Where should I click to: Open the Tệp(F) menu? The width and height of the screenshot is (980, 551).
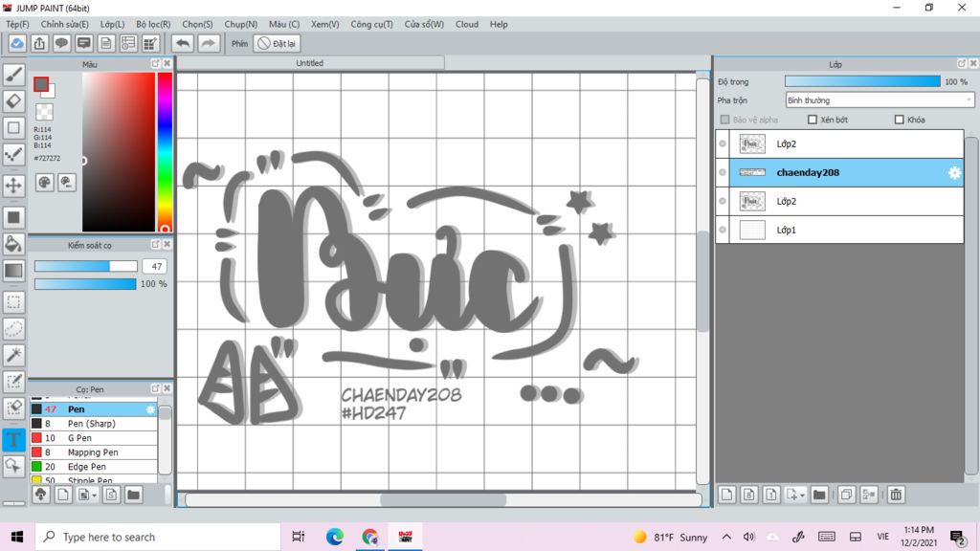pos(17,24)
